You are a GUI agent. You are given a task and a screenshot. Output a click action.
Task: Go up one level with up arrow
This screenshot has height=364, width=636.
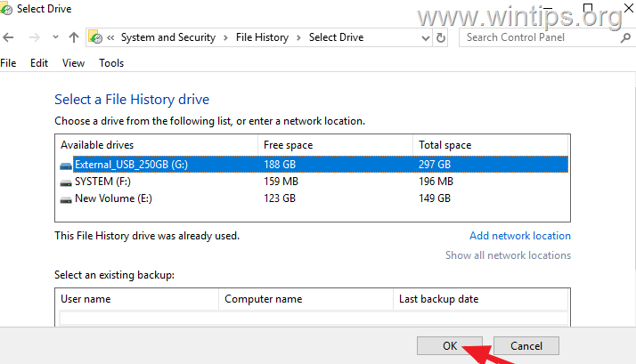click(73, 37)
